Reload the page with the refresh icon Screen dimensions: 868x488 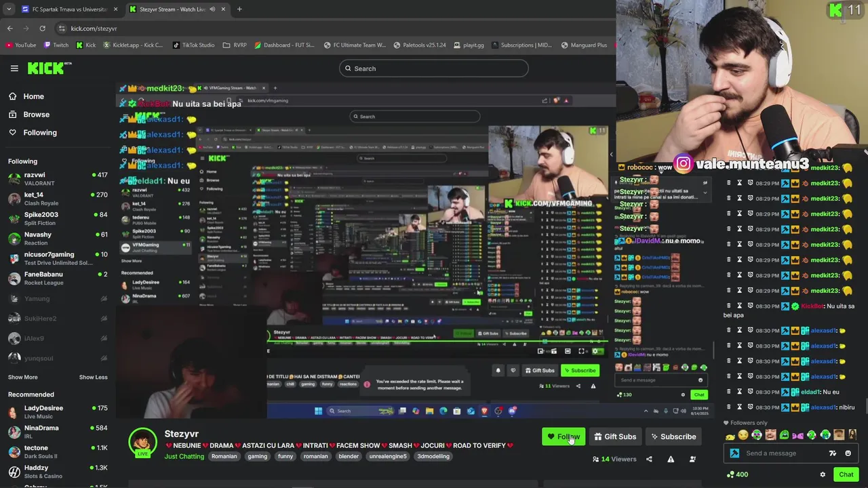pos(42,28)
